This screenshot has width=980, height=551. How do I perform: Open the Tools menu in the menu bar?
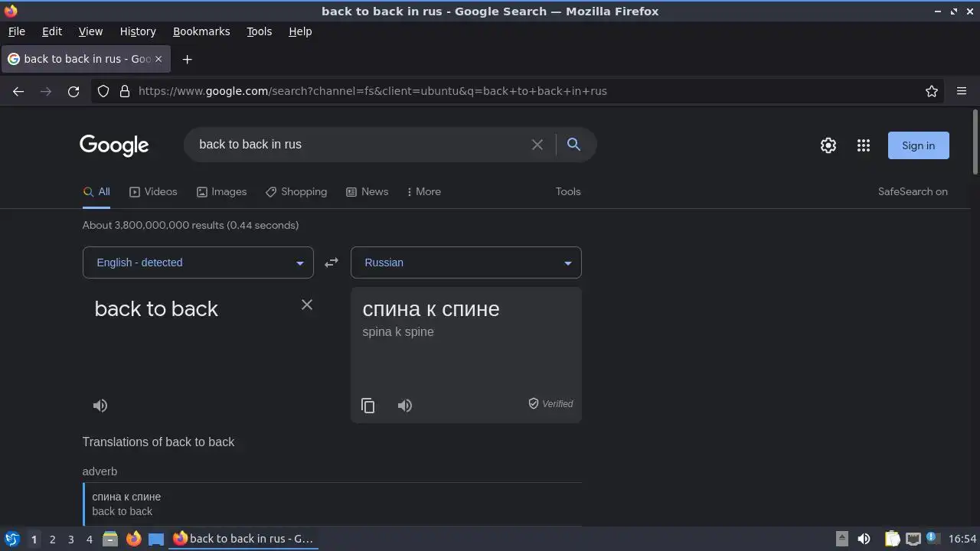point(260,31)
